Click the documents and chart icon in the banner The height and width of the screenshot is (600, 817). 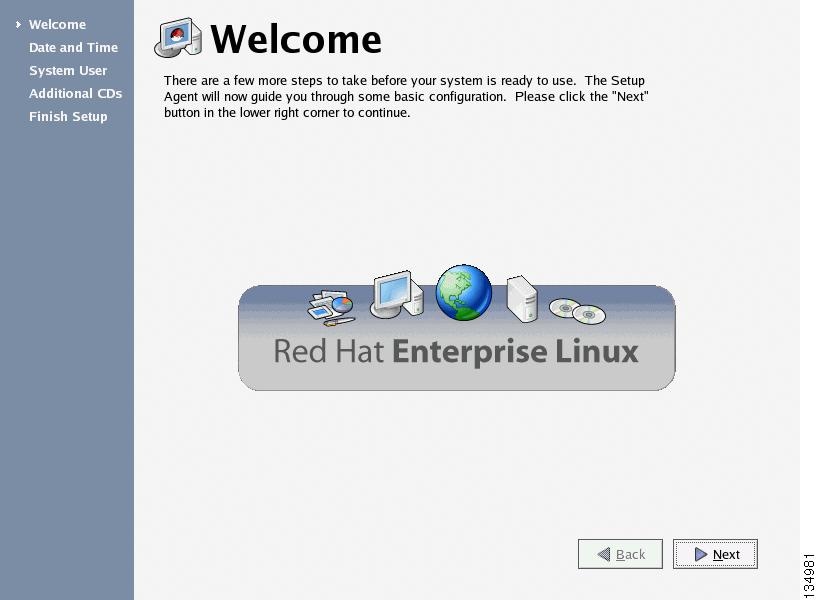(x=331, y=308)
